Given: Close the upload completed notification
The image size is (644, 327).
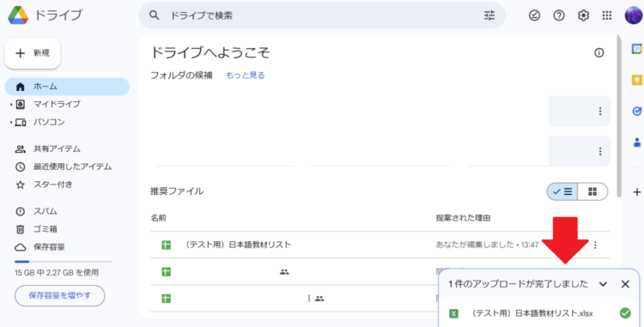Looking at the screenshot, I should [x=625, y=284].
